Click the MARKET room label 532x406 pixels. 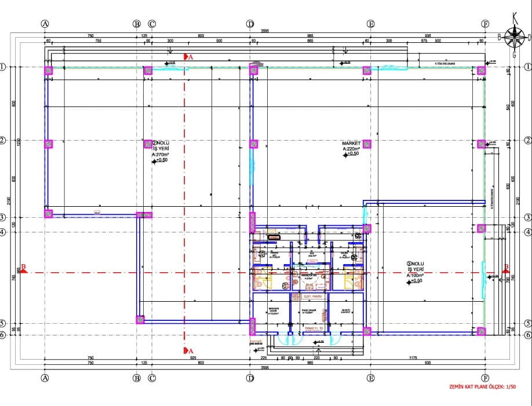point(351,143)
